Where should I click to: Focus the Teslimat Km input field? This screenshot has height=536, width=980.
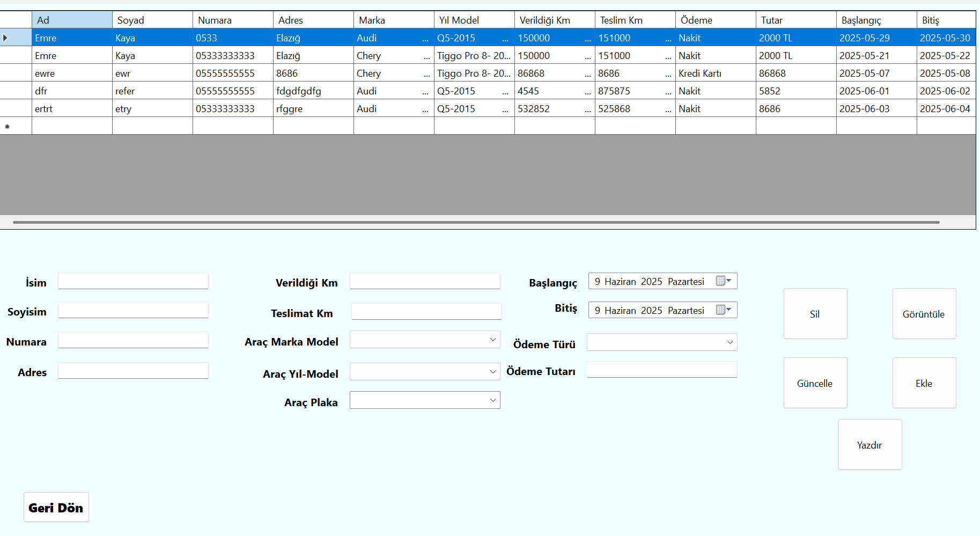click(x=426, y=312)
